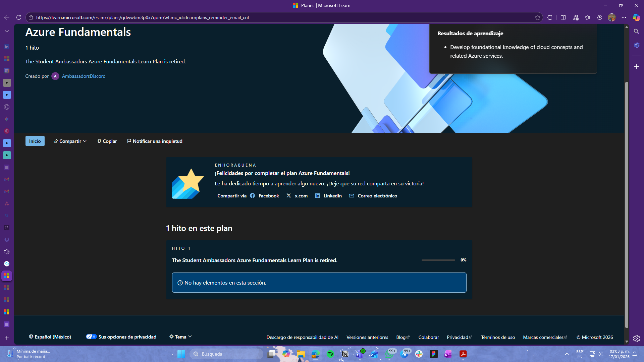The height and width of the screenshot is (362, 644).
Task: Open sidebar settings gear
Action: (636, 339)
